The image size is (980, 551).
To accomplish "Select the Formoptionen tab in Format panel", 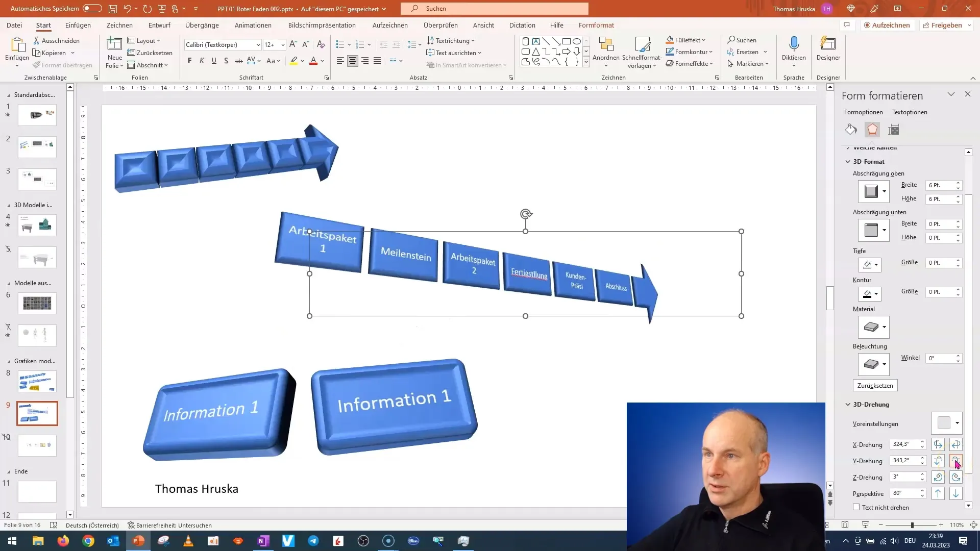I will (864, 112).
